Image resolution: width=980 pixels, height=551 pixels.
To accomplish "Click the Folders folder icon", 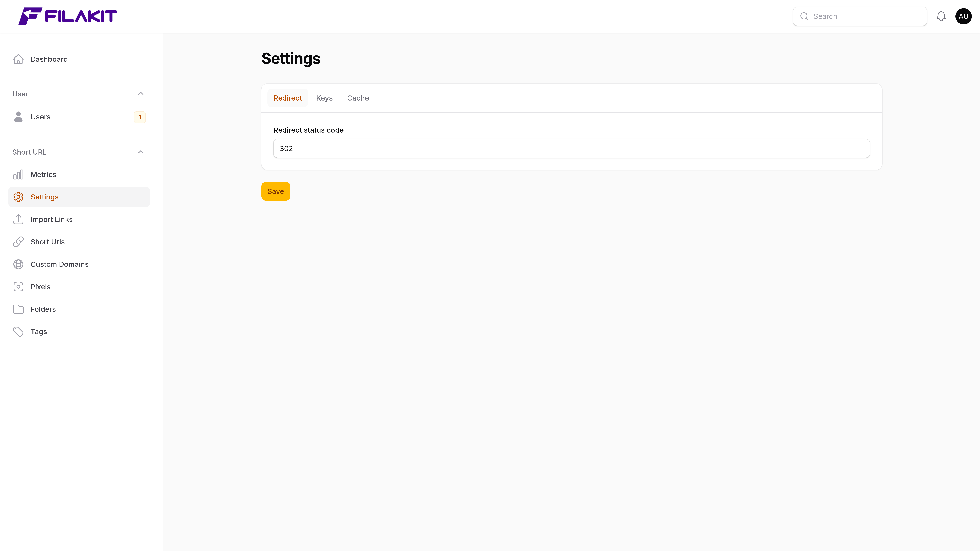I will tap(18, 309).
